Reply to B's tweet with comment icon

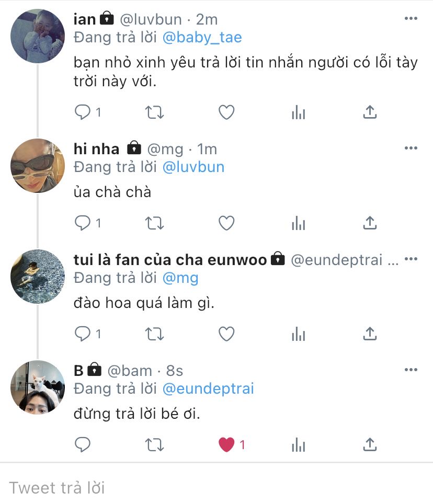pos(83,445)
